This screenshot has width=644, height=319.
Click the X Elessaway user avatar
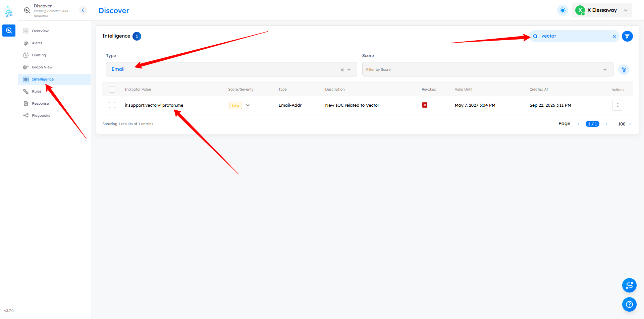[x=580, y=10]
